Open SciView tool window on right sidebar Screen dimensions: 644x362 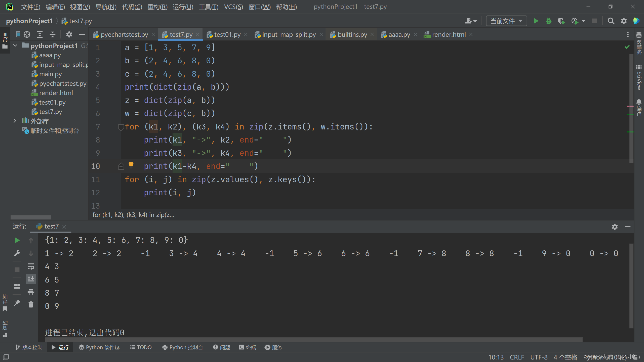(639, 77)
